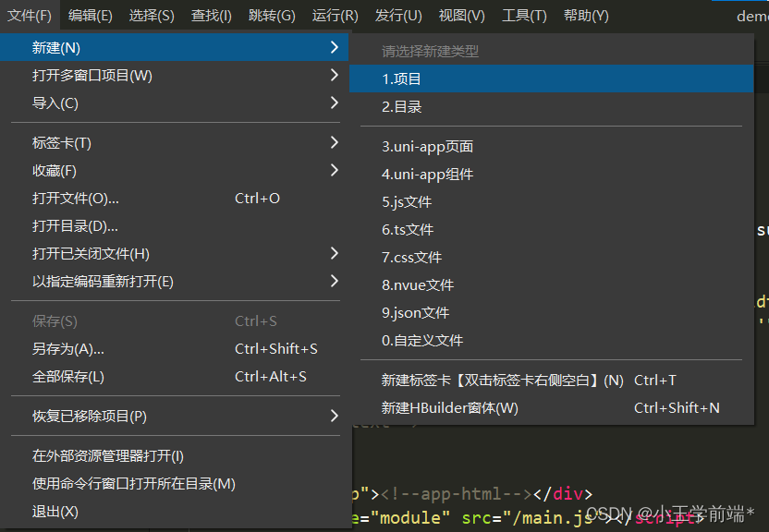Choose 新建标签卡【双击标签卡右侧空白】(N) item

[551, 381]
